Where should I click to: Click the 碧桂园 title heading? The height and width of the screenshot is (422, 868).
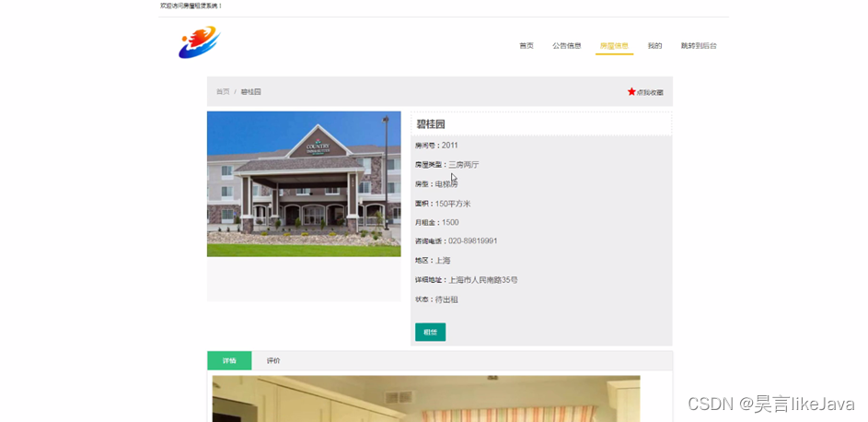click(431, 124)
